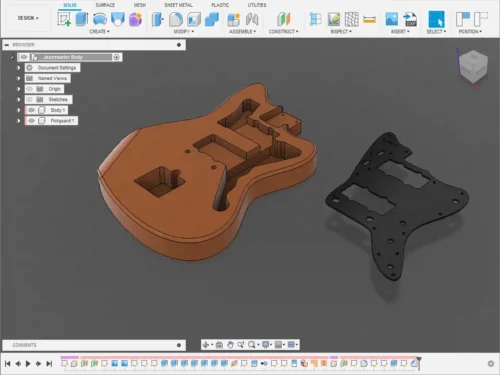The image size is (500, 375).
Task: Select the SOLID tab
Action: click(70, 5)
